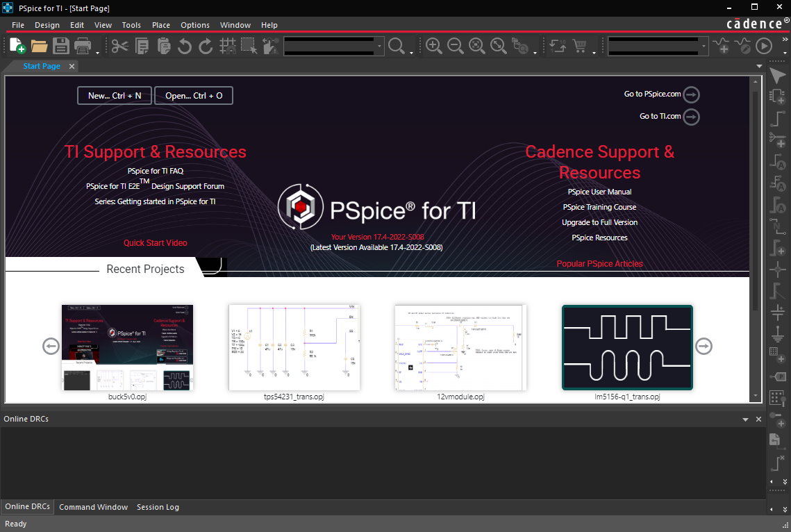Toggle the snap to grid icon
791x532 pixels.
[228, 47]
